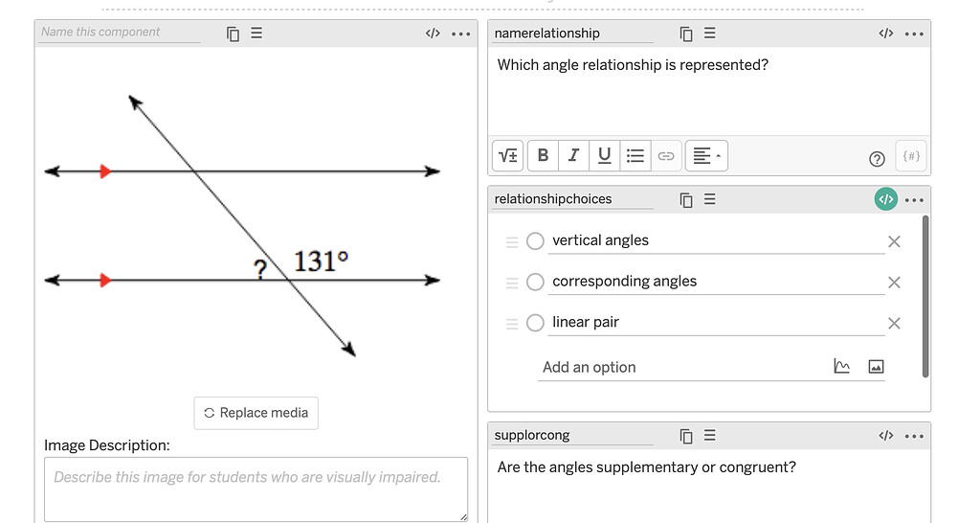This screenshot has width=980, height=523.
Task: Insert a bulleted list
Action: 635,155
